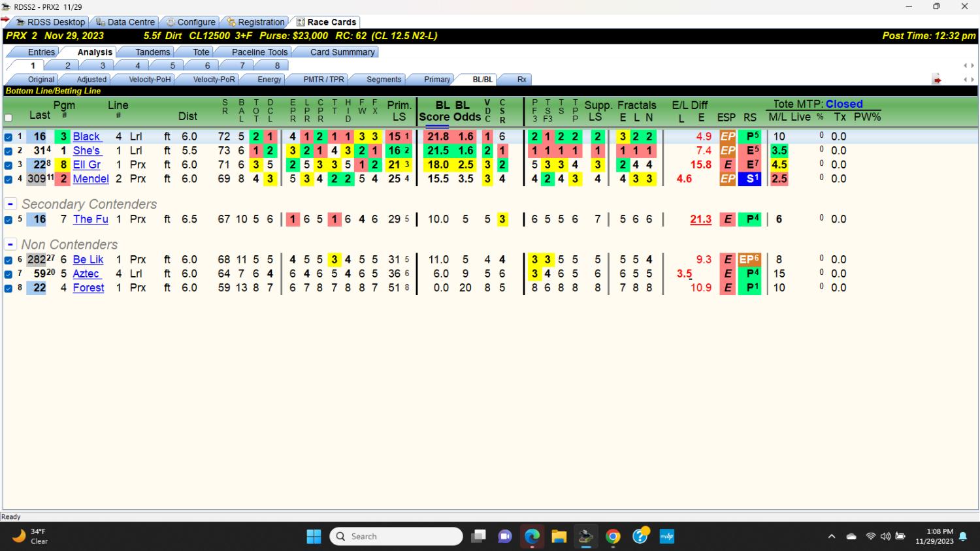This screenshot has width=980, height=551.
Task: Open Windows Start menu
Action: (314, 537)
